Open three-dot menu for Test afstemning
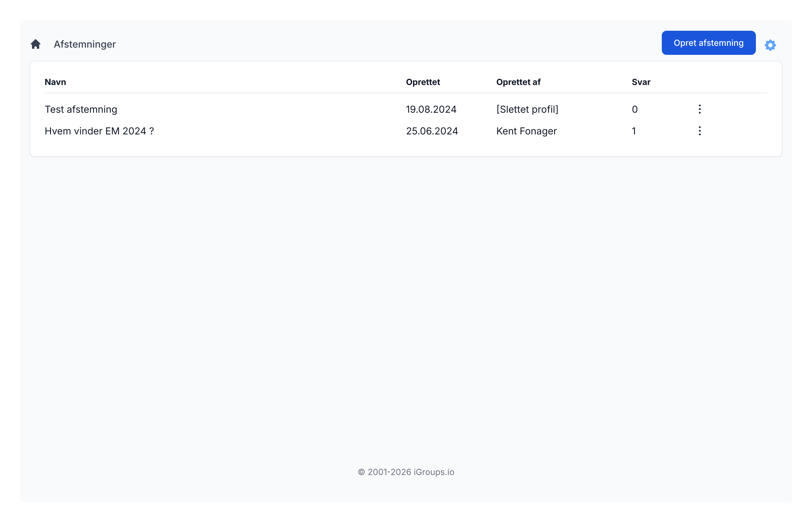The width and height of the screenshot is (812, 522). [699, 109]
